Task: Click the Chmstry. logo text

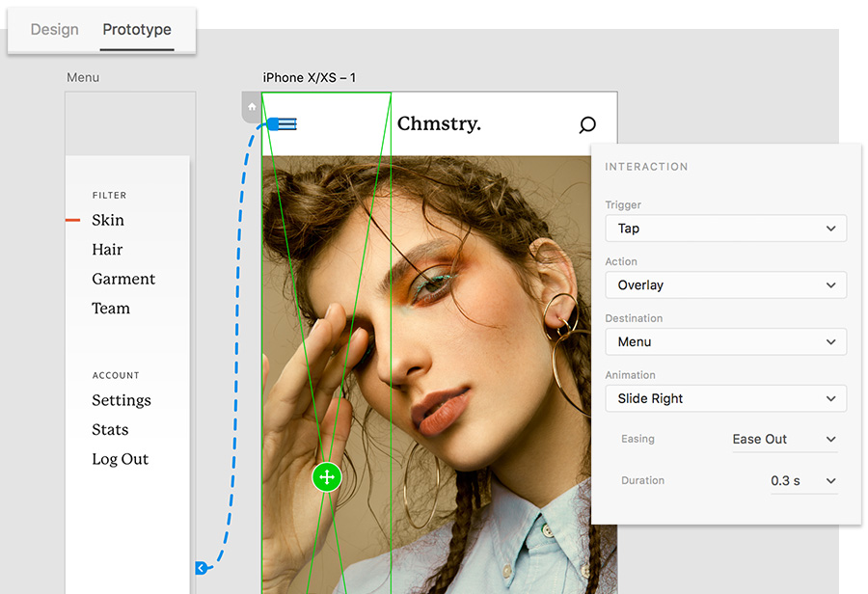Action: [439, 123]
